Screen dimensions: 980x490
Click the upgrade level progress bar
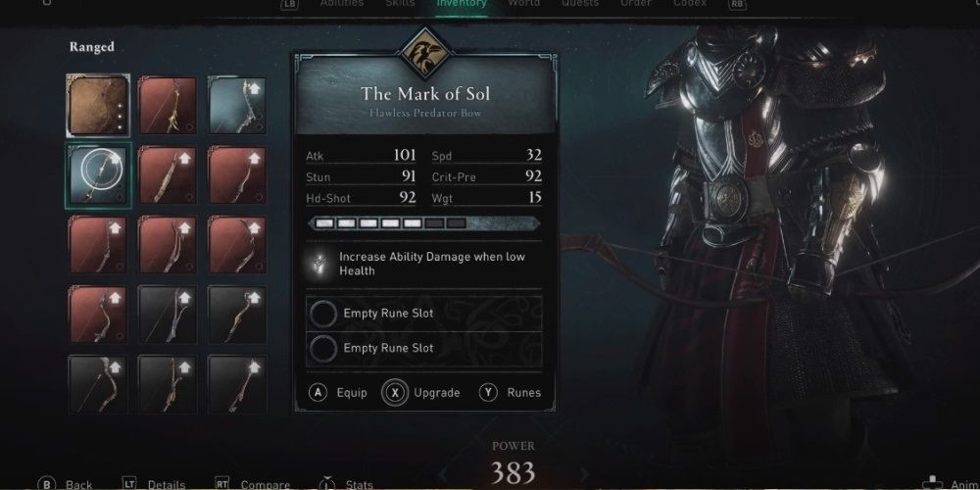click(x=424, y=223)
